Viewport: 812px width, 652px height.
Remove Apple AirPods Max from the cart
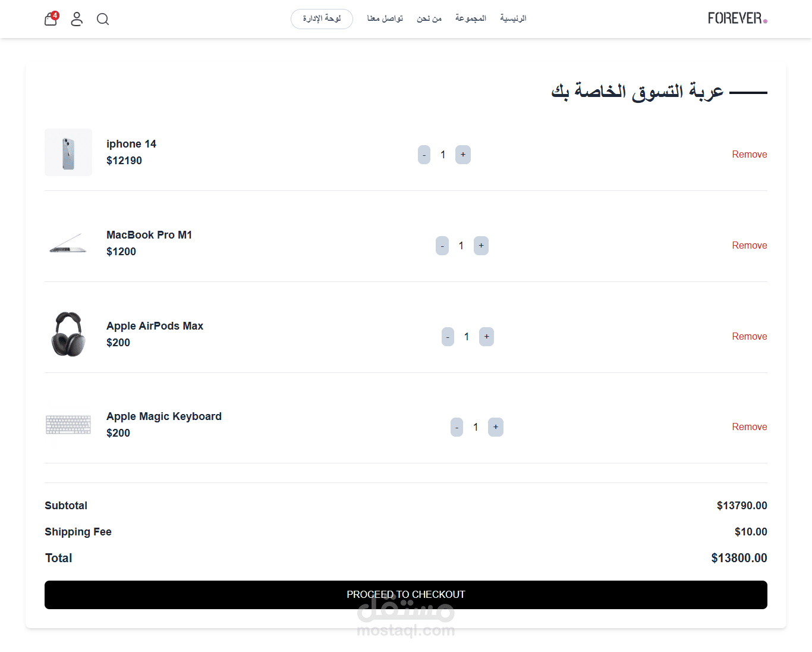(750, 337)
